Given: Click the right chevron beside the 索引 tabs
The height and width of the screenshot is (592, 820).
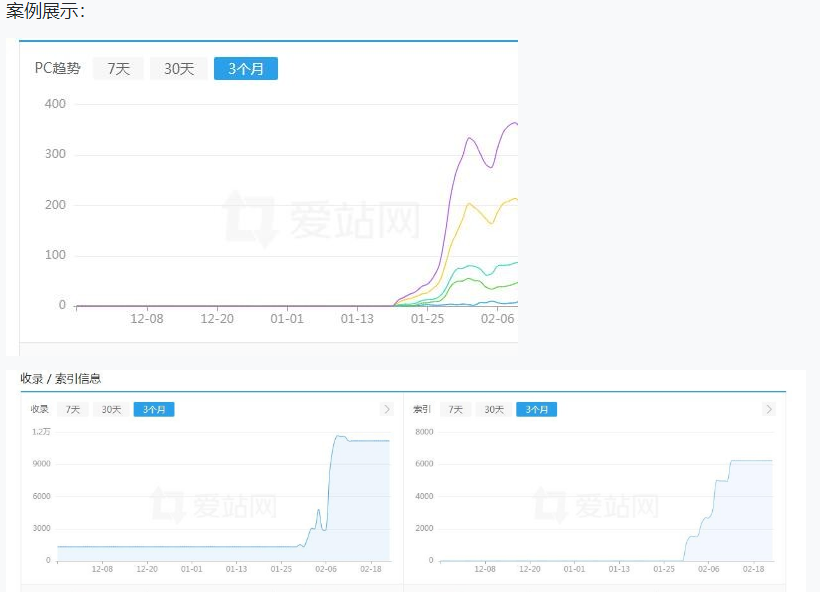Looking at the screenshot, I should pyautogui.click(x=769, y=409).
